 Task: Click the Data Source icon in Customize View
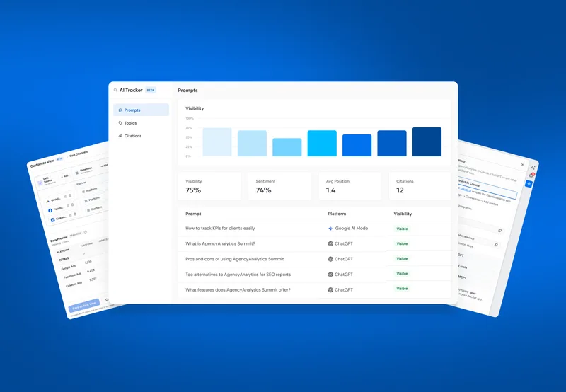click(x=40, y=183)
